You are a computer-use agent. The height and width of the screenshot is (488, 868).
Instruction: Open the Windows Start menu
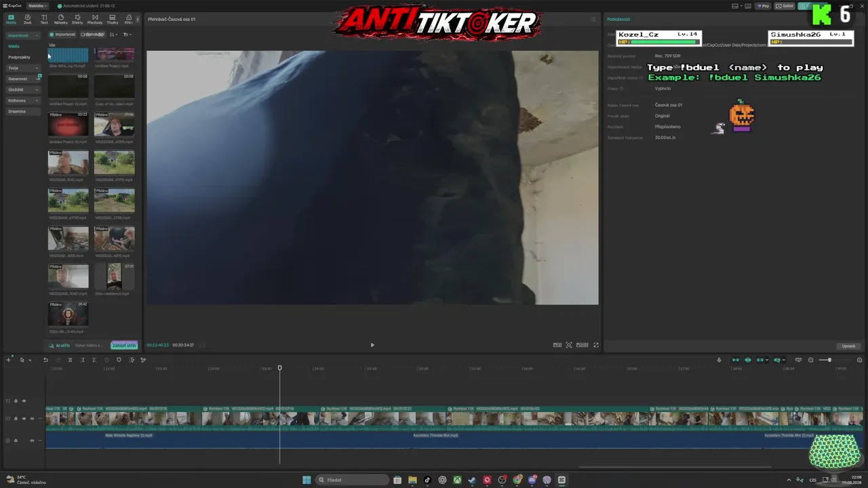pos(307,480)
